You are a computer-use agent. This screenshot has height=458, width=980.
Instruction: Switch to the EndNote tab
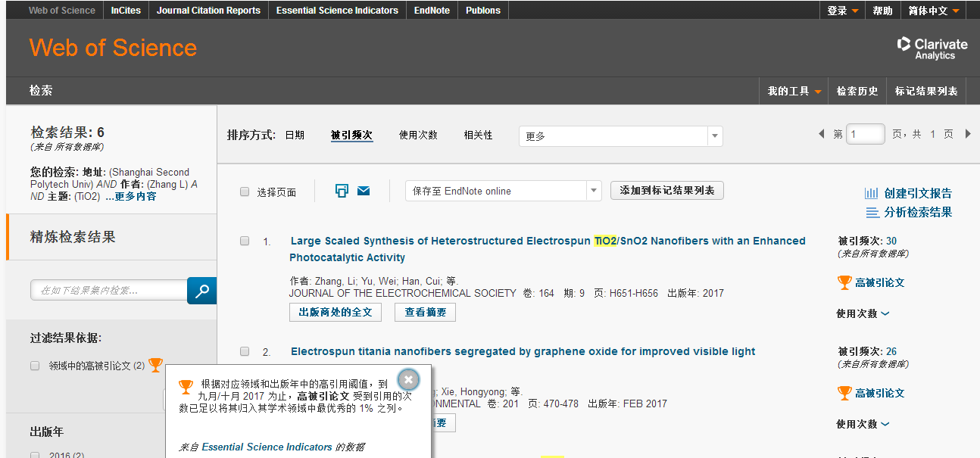(432, 11)
